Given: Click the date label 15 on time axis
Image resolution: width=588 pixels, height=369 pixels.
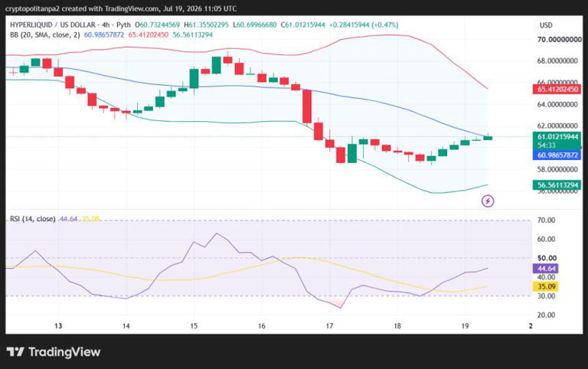Looking at the screenshot, I should [x=194, y=326].
